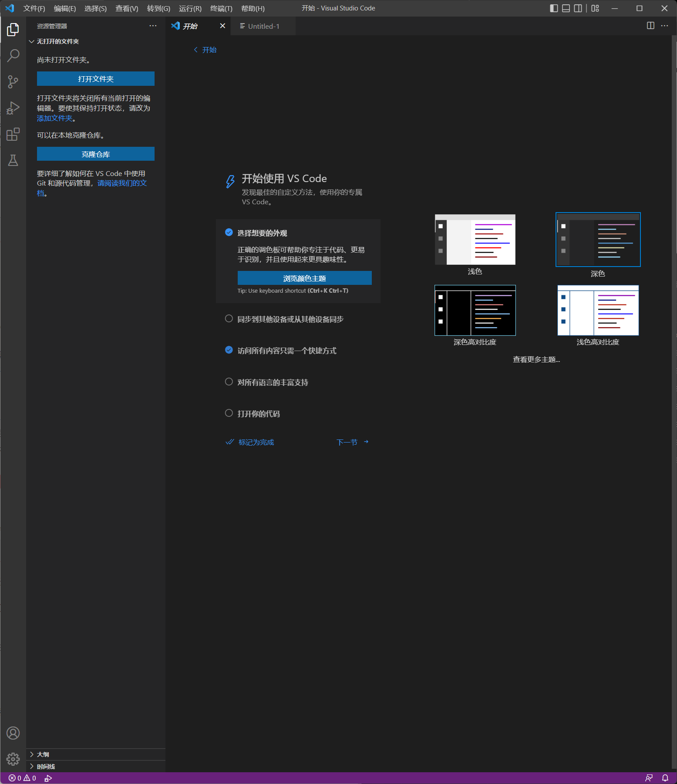This screenshot has height=784, width=677.
Task: Go back via the 开始 chevron link
Action: coord(205,50)
